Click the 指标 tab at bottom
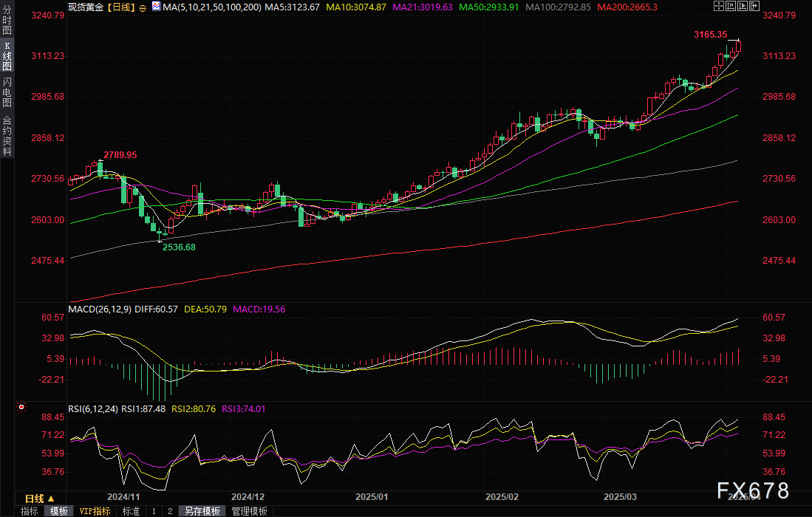 pos(30,511)
